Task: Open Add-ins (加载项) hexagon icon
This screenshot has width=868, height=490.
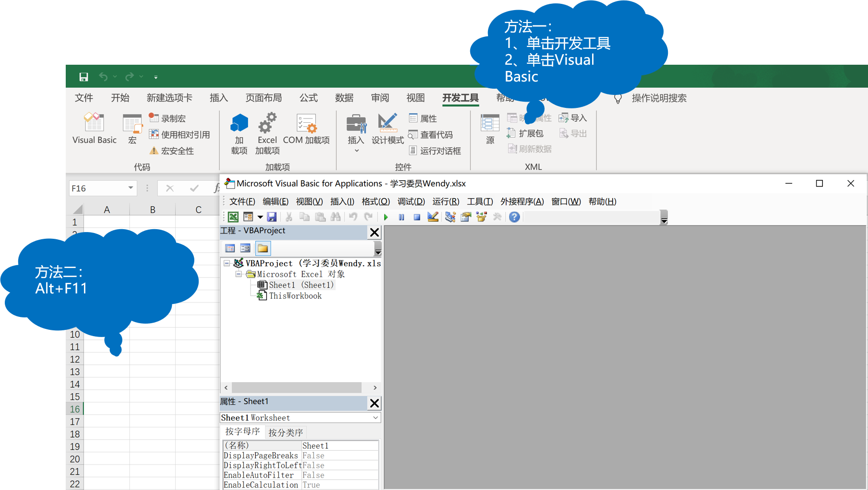Action: point(239,133)
